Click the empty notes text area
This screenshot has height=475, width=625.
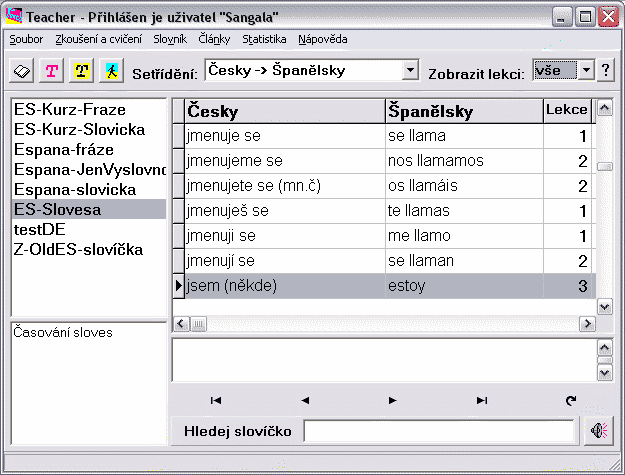(384, 360)
